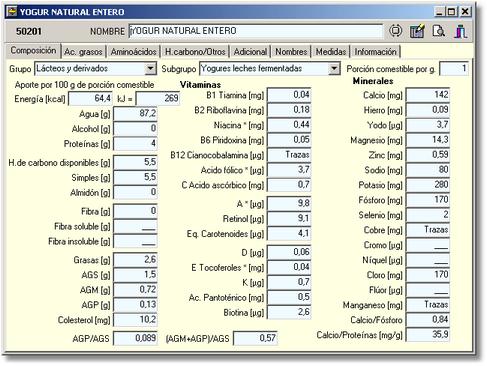Click the AGS value field
This screenshot has width=487, height=366.
coord(135,275)
